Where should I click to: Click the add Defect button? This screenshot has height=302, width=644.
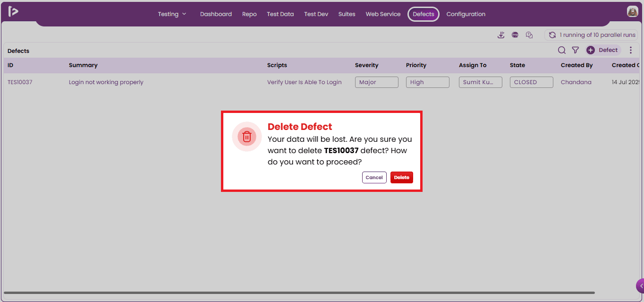603,50
